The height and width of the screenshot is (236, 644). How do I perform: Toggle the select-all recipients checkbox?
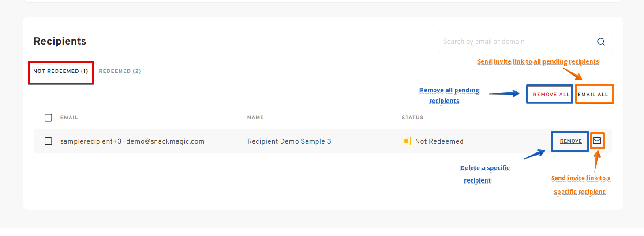49,118
